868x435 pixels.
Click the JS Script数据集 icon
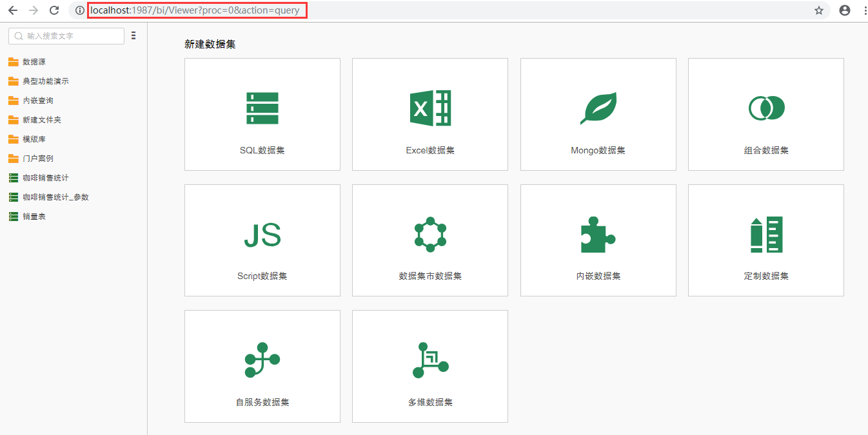262,235
